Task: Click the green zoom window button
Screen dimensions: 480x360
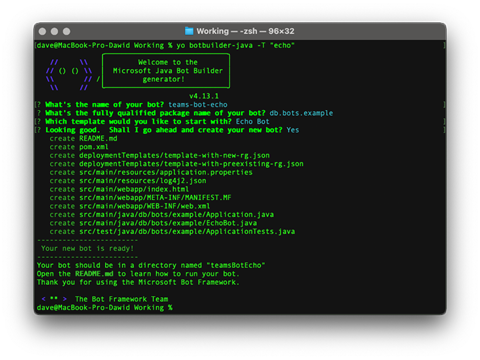Action: click(x=67, y=31)
